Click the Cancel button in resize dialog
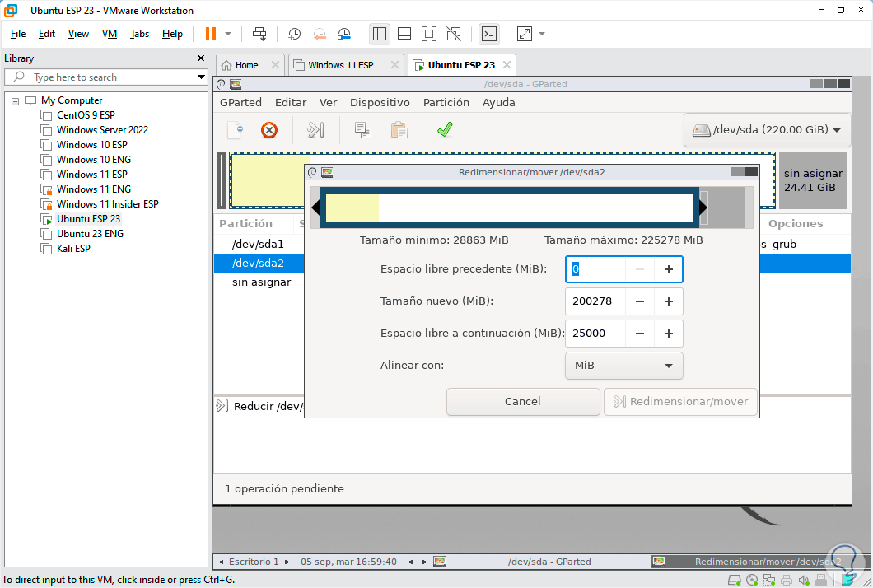Viewport: 873px width, 588px height. tap(523, 401)
